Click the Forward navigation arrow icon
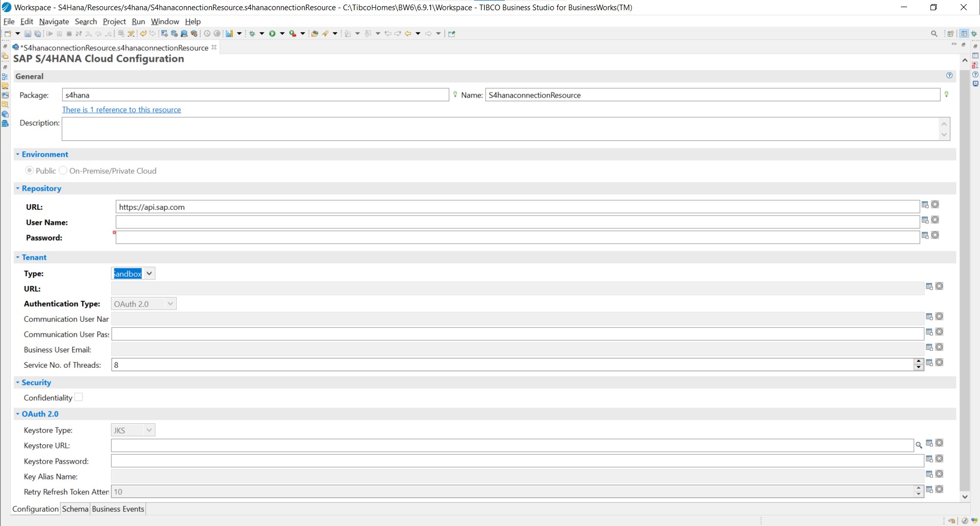 [x=429, y=34]
